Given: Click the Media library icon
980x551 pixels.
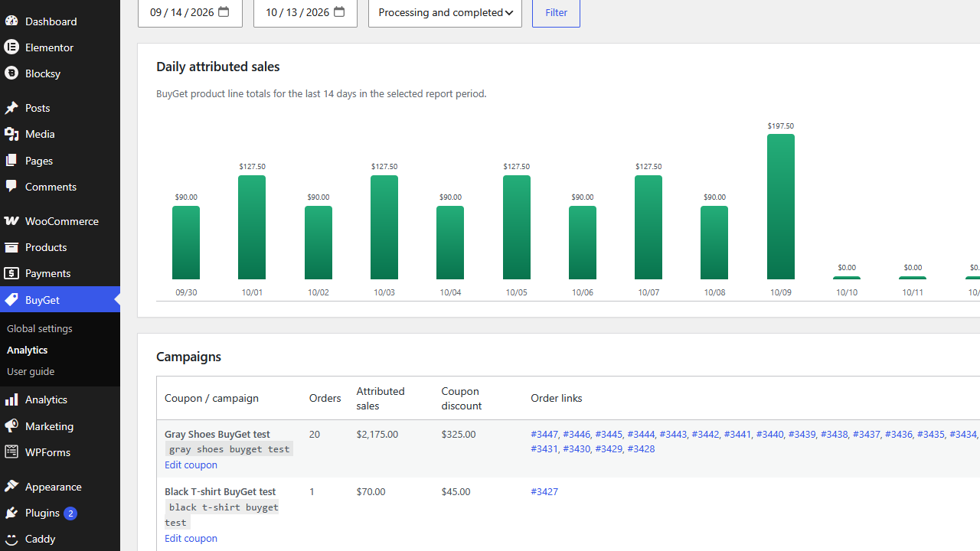Looking at the screenshot, I should point(11,134).
